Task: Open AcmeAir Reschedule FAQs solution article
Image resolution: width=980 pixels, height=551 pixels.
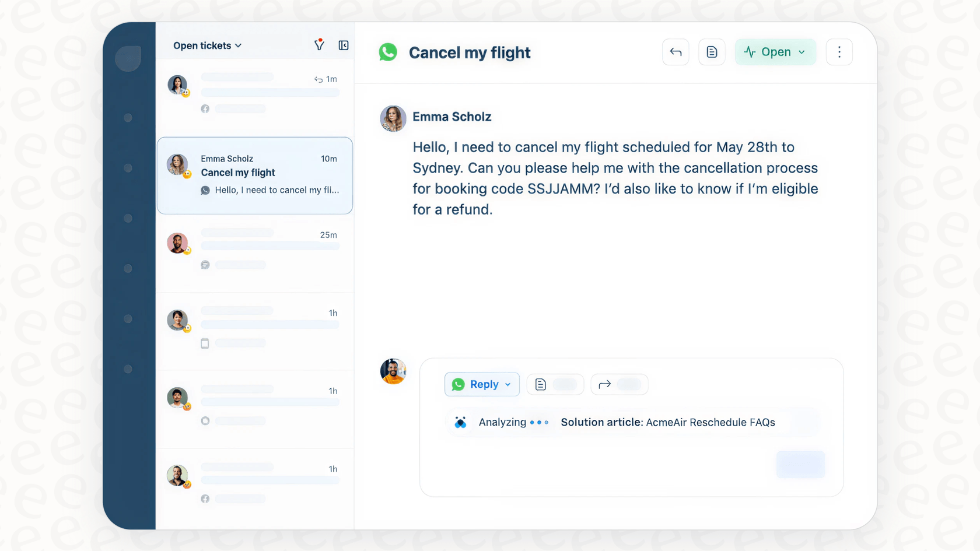Action: point(667,422)
